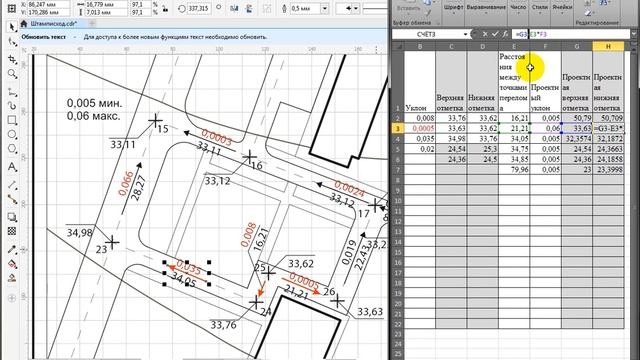Select the Zoom magnifier tool

[x=12, y=74]
